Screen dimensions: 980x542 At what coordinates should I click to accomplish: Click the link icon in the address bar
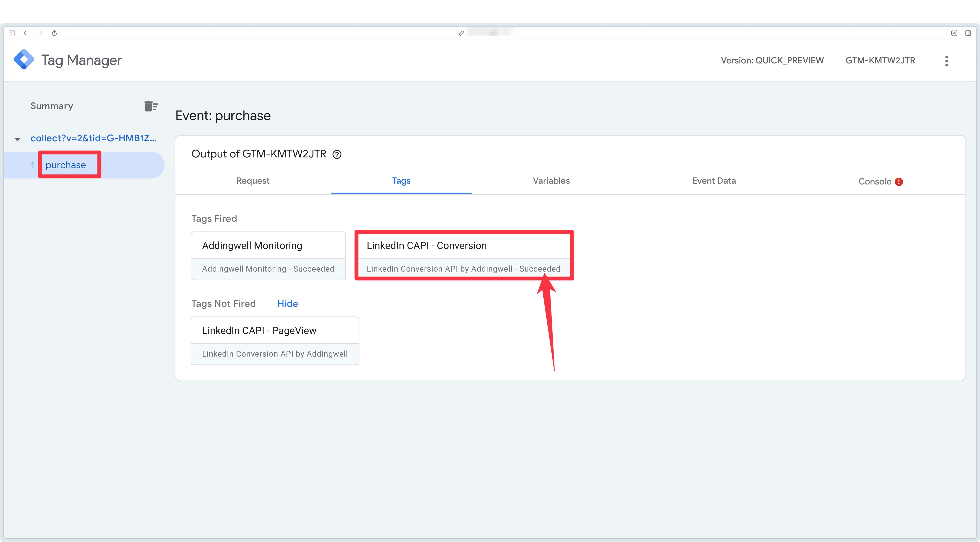(x=461, y=33)
